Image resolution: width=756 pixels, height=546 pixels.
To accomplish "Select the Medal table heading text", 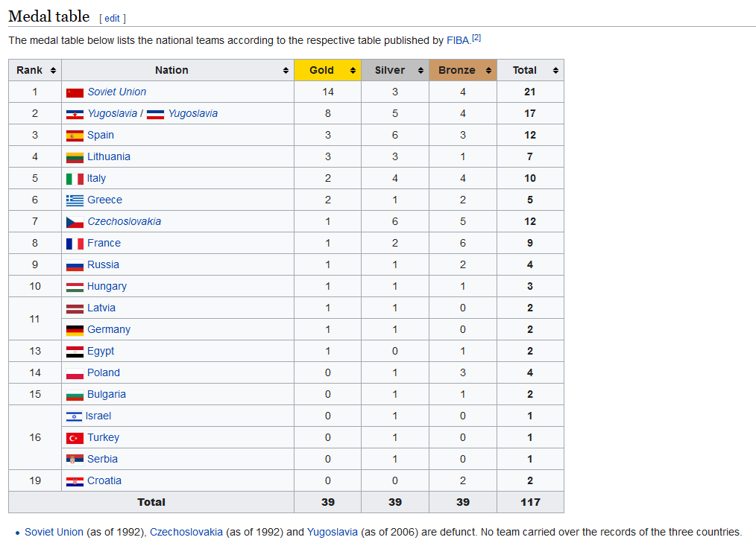I will coord(49,17).
